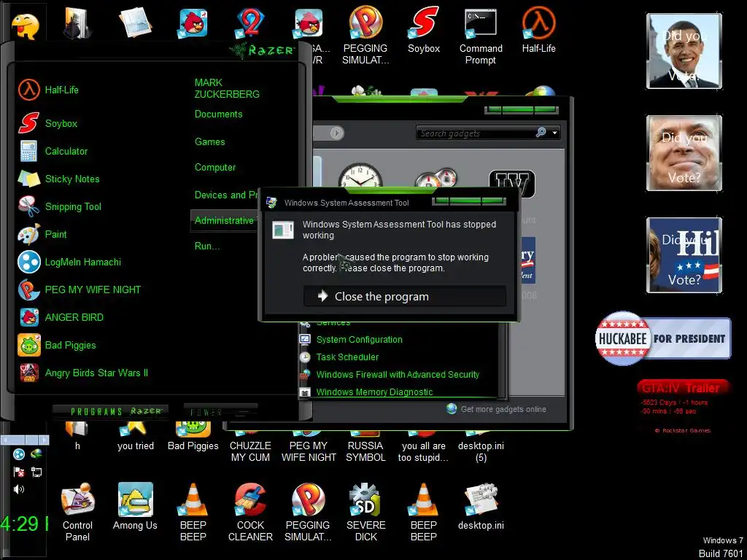Click the magnifier icon in Search gadgets box
The image size is (747, 560).
(541, 133)
